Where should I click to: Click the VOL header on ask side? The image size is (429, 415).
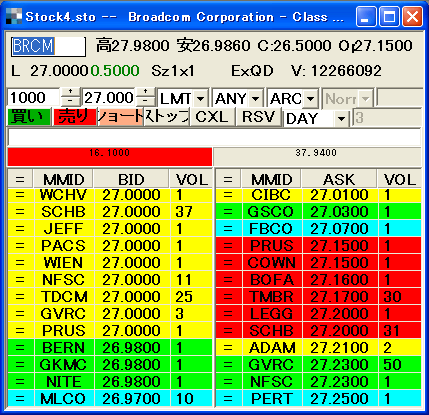(400, 179)
